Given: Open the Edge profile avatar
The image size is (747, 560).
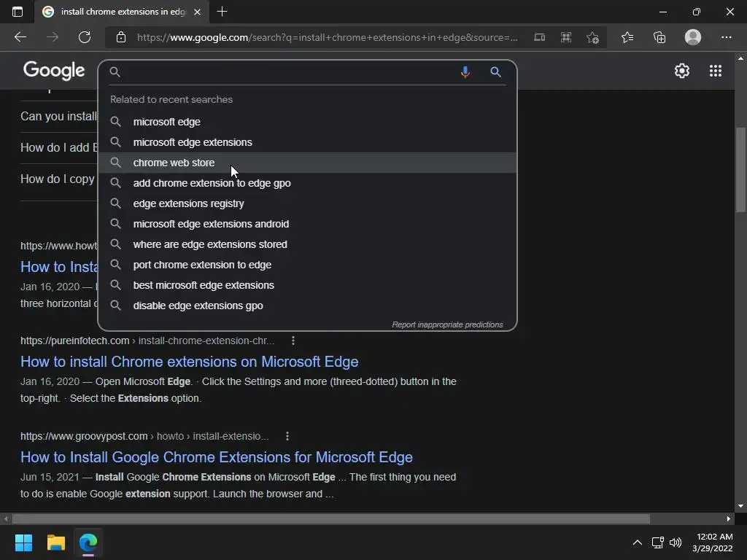Looking at the screenshot, I should pos(693,37).
